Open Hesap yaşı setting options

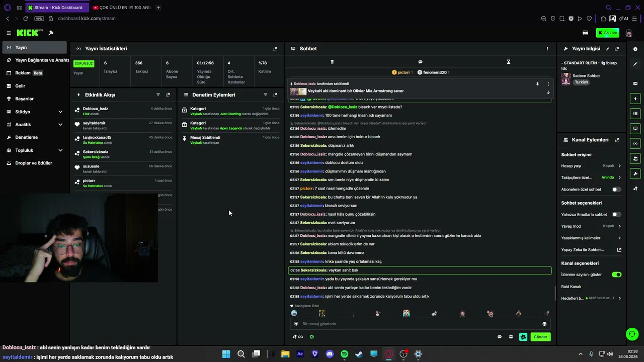[591, 166]
